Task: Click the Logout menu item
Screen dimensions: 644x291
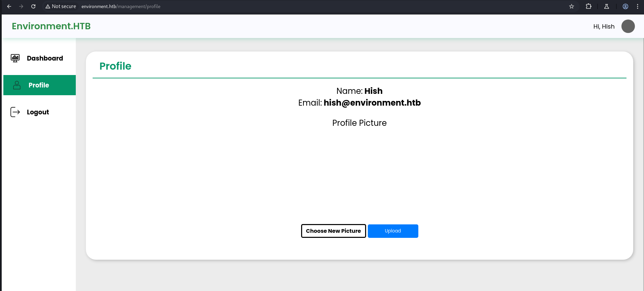Action: point(38,112)
